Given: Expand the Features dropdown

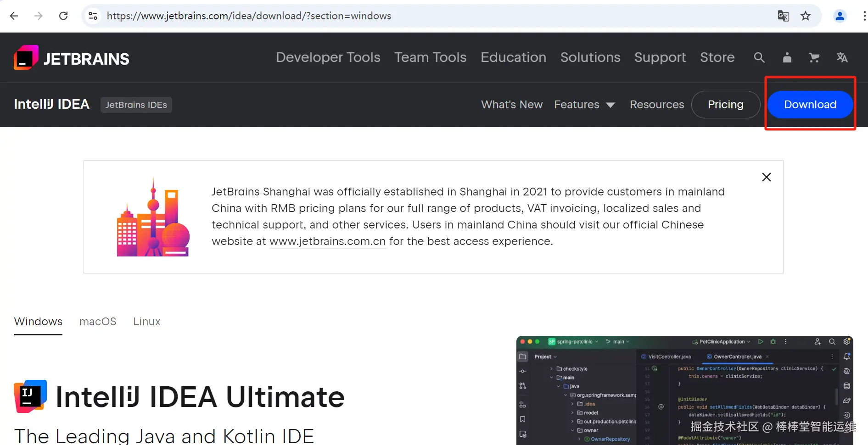Looking at the screenshot, I should pyautogui.click(x=584, y=105).
